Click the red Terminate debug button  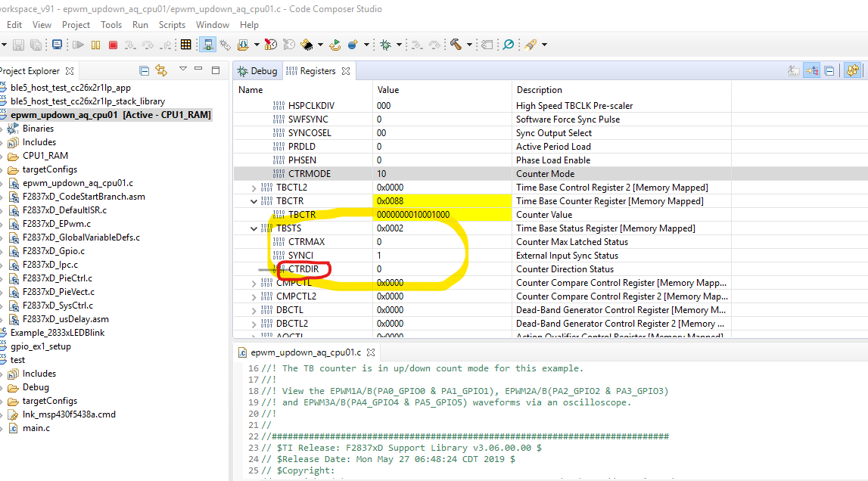(x=113, y=45)
